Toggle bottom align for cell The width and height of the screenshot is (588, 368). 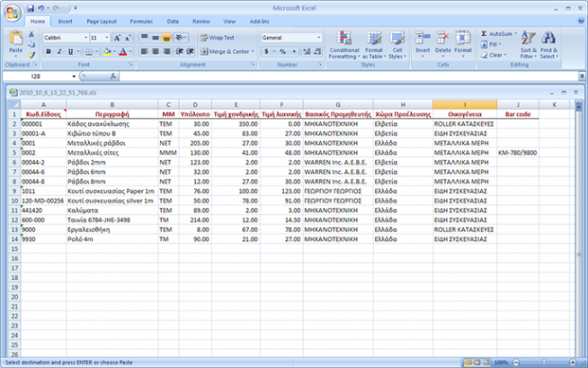(x=166, y=38)
